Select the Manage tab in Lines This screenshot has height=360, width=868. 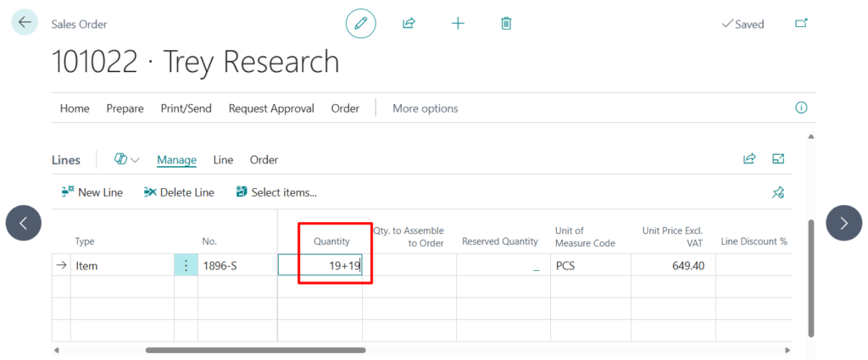[176, 159]
